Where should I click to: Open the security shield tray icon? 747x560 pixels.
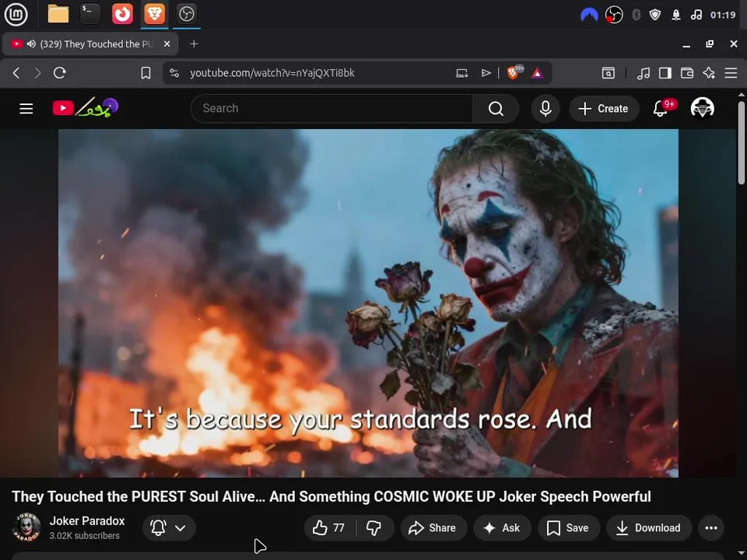[655, 16]
